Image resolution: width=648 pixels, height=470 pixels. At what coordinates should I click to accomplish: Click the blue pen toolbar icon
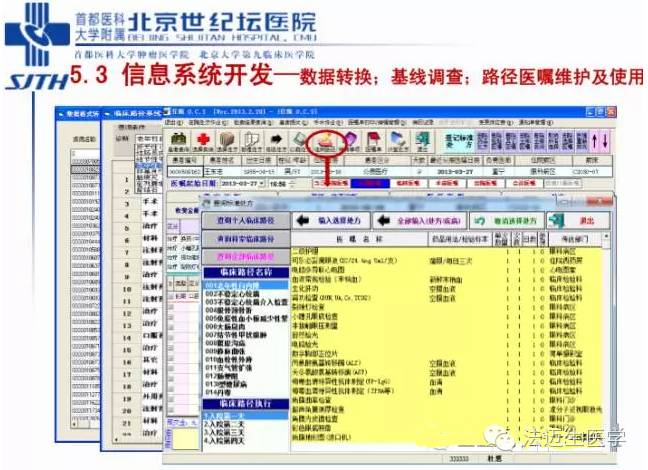[x=398, y=141]
